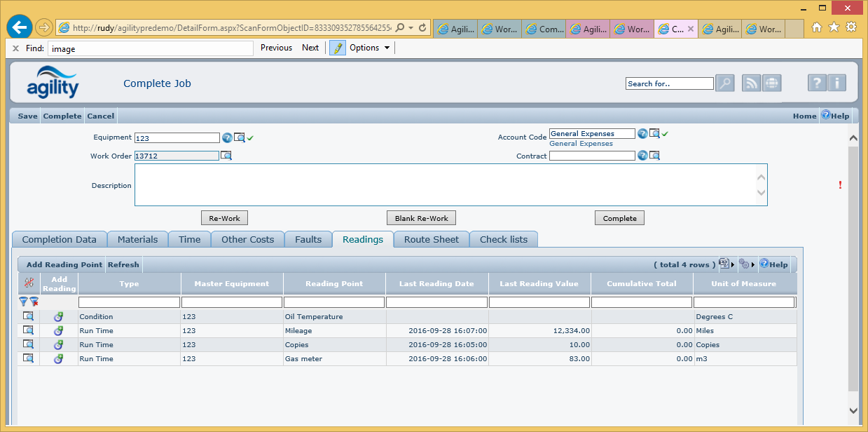The width and height of the screenshot is (868, 432).
Task: Click the search magnifier button in header
Action: pos(724,83)
